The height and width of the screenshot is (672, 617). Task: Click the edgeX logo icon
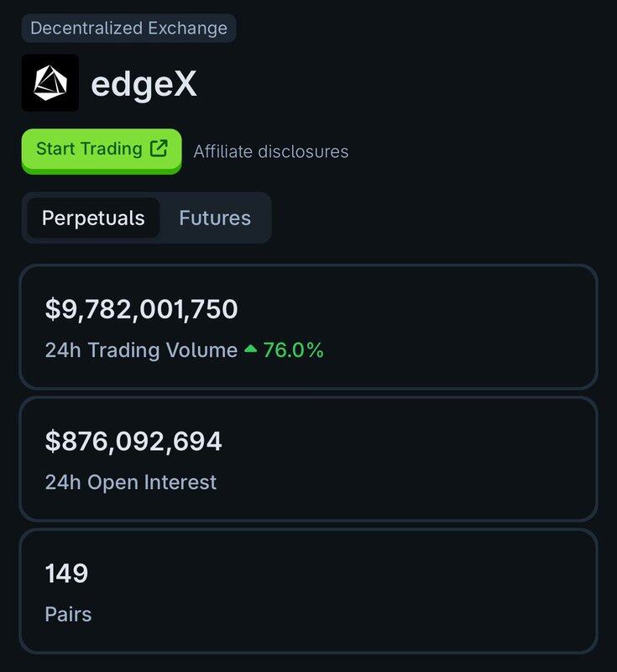click(50, 82)
